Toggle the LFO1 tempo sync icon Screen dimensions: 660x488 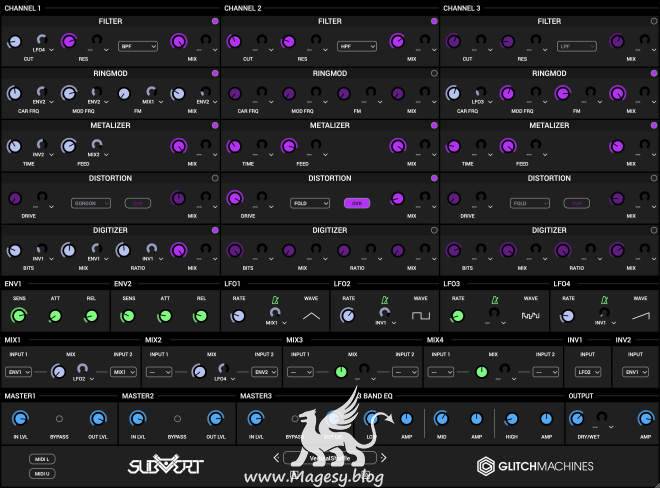pyautogui.click(x=272, y=299)
